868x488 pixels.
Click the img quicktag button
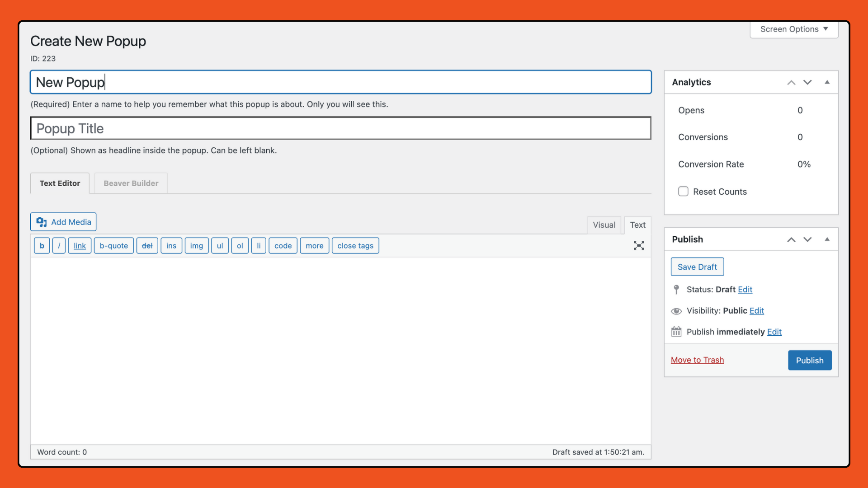pyautogui.click(x=196, y=245)
